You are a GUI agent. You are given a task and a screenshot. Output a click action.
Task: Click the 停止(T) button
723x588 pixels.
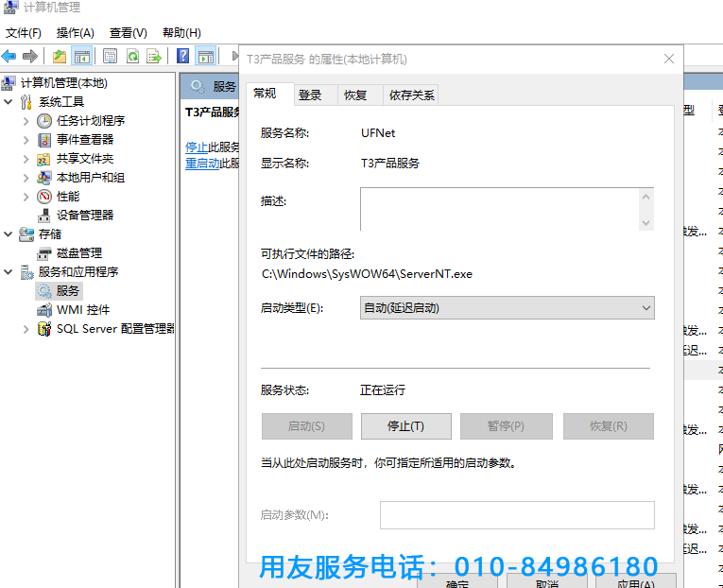tap(405, 426)
